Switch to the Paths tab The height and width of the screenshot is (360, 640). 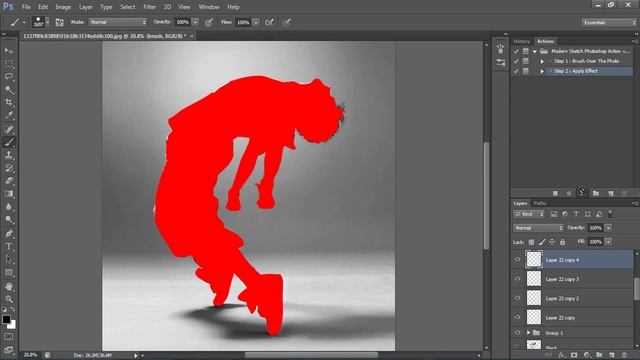pos(540,203)
